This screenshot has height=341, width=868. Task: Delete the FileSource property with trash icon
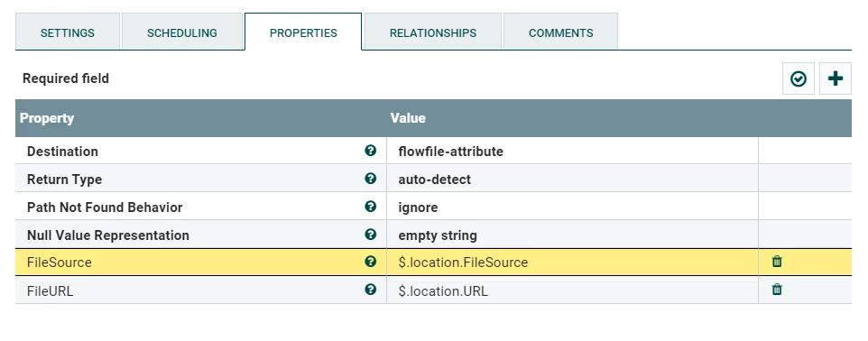pos(777,262)
